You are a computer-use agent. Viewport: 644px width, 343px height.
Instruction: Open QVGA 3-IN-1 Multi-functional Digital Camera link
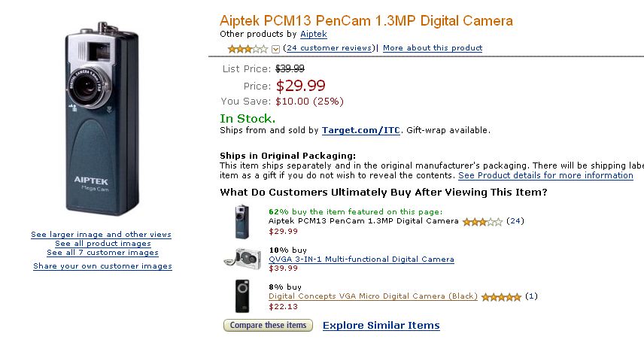pos(361,260)
